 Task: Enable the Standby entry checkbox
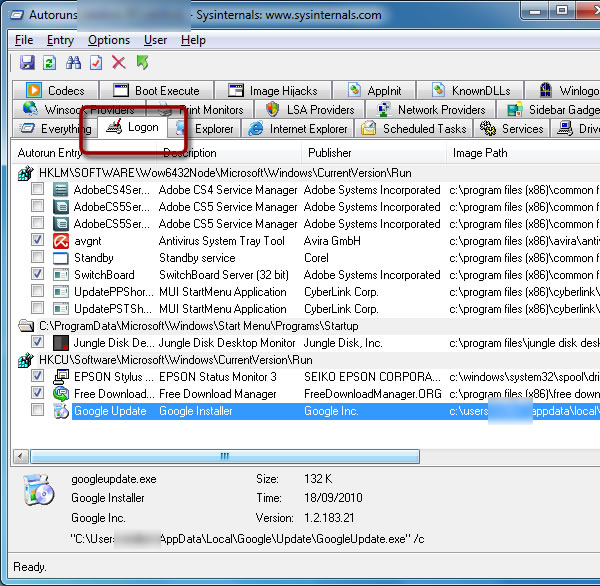37,257
